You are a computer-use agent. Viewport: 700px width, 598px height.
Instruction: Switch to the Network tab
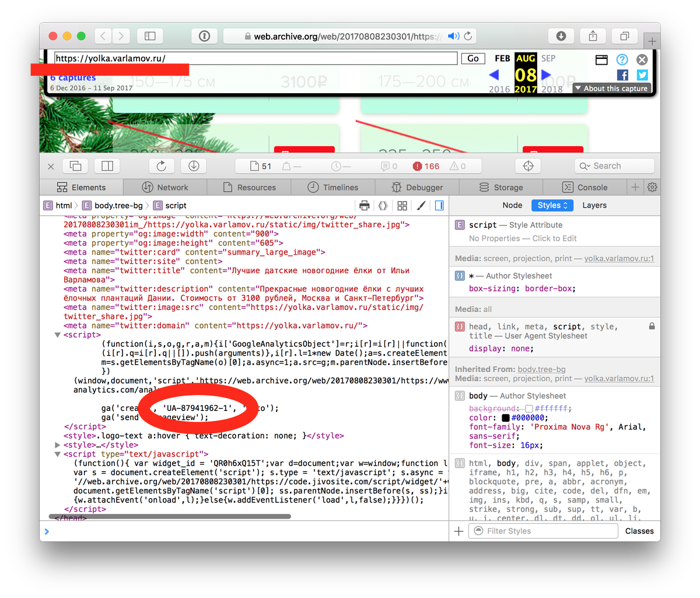click(165, 187)
